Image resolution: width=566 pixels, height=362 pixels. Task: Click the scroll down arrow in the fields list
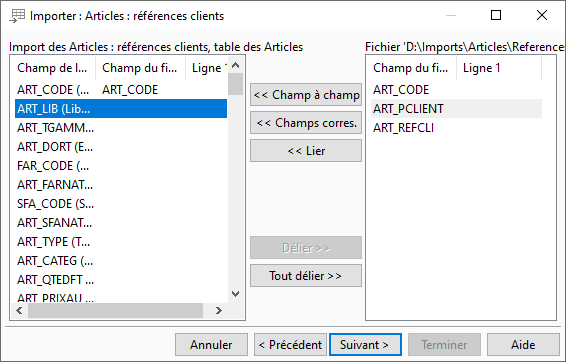[x=236, y=294]
